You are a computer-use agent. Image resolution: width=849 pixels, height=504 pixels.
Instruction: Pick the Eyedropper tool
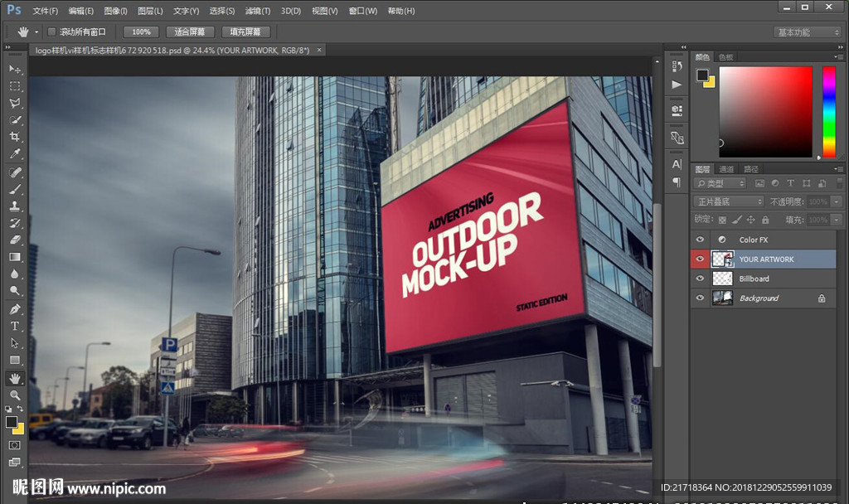pos(15,154)
